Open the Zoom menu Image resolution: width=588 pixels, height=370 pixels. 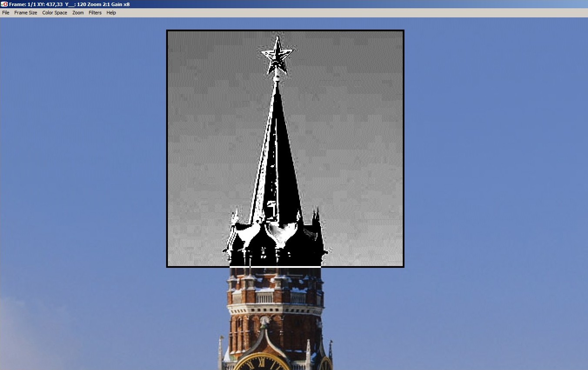tap(78, 13)
